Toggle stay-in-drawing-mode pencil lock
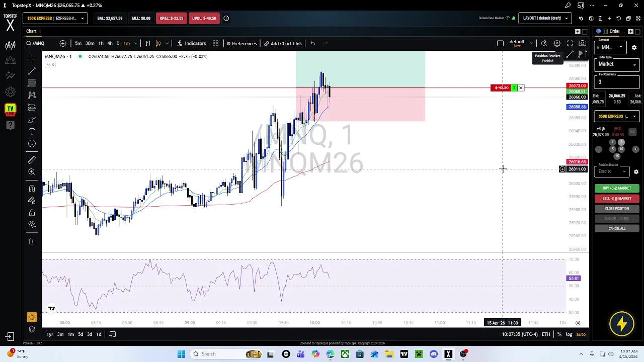This screenshot has height=362, width=644. pos(32,201)
